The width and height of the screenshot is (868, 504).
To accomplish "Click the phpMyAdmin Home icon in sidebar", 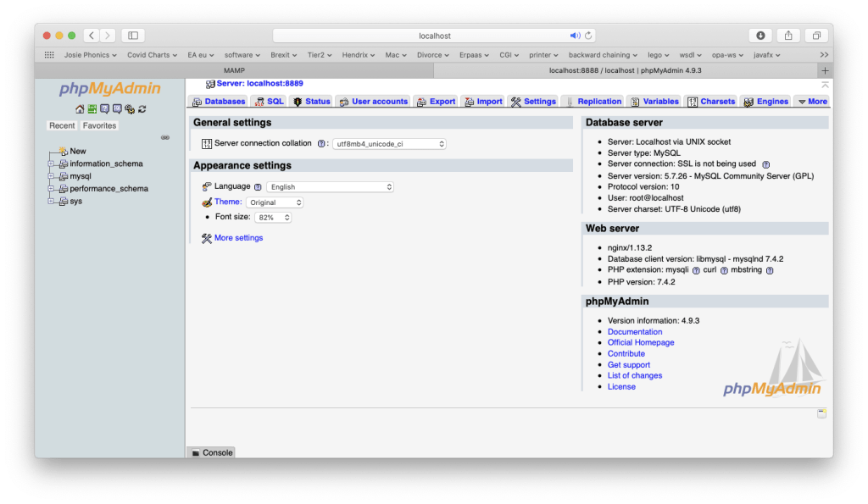I will [80, 109].
